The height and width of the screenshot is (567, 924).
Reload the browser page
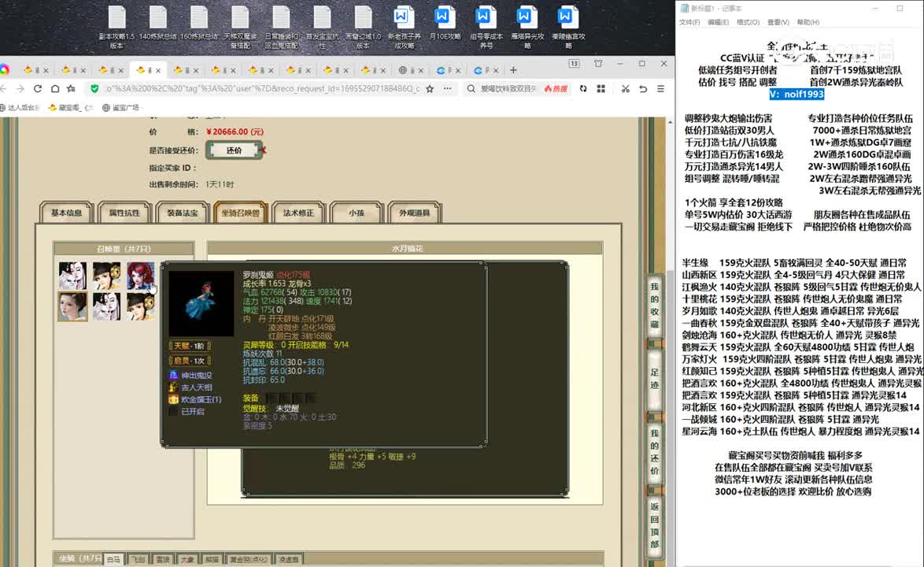[x=38, y=88]
